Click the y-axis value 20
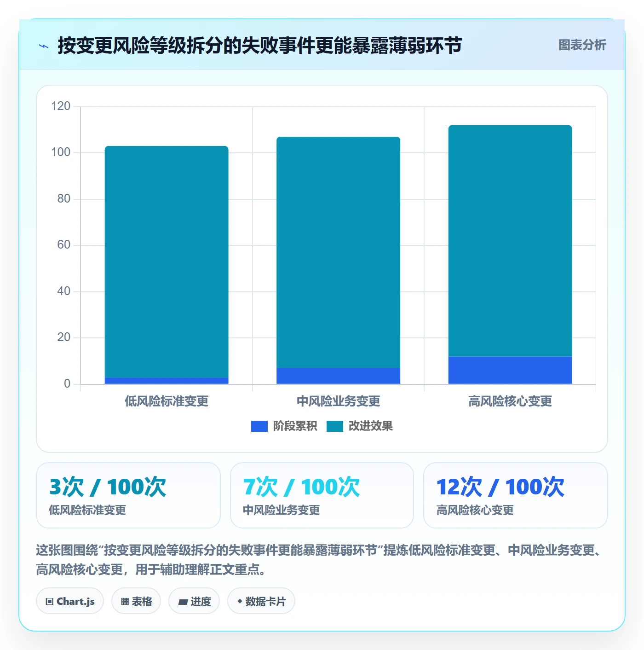 63,337
